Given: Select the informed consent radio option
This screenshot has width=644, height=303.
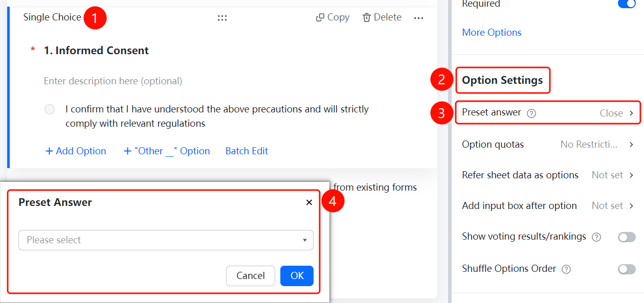Looking at the screenshot, I should (x=50, y=109).
